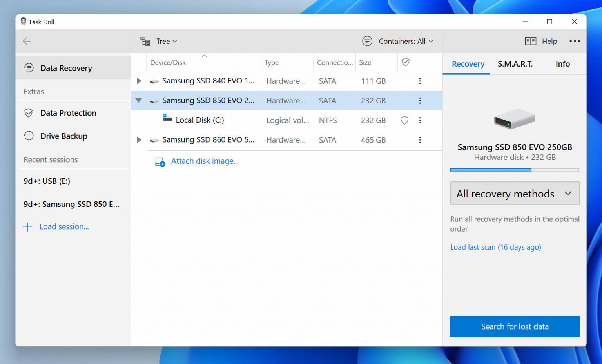Image resolution: width=602 pixels, height=364 pixels.
Task: Click the Disk Drill app icon in title bar
Action: coord(24,22)
